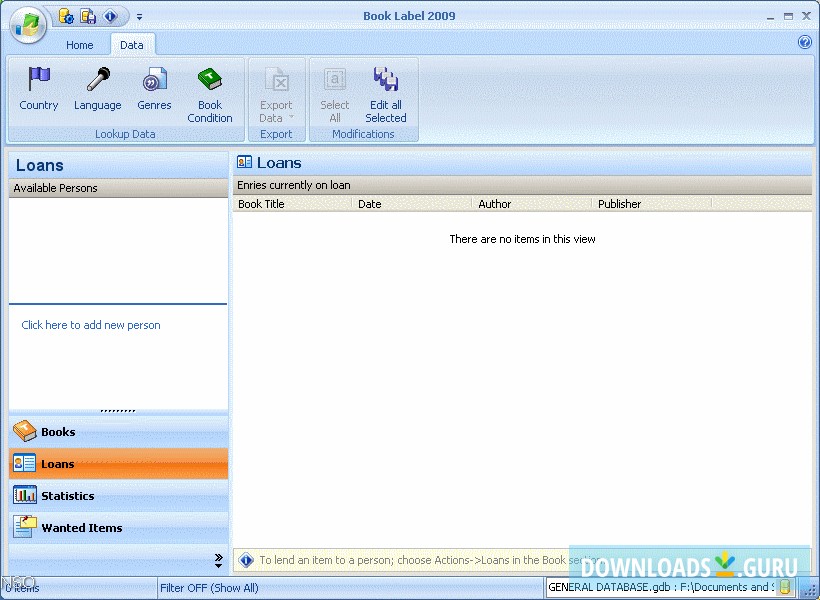Click 'Enries currently on loan' group header
820x600 pixels.
[x=522, y=185]
